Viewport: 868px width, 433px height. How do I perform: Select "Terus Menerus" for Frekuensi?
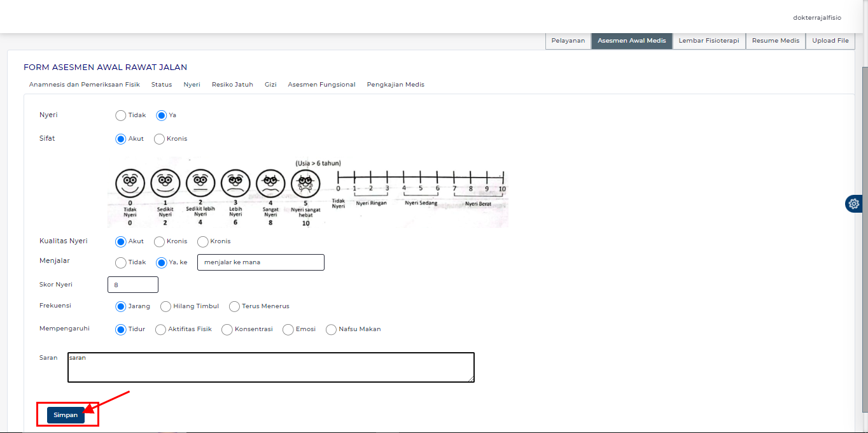(x=234, y=306)
